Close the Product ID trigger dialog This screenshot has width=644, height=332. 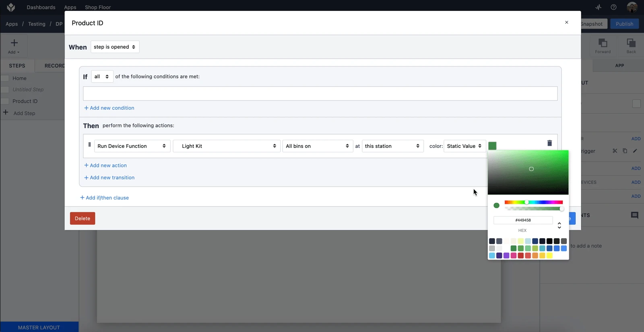[566, 23]
